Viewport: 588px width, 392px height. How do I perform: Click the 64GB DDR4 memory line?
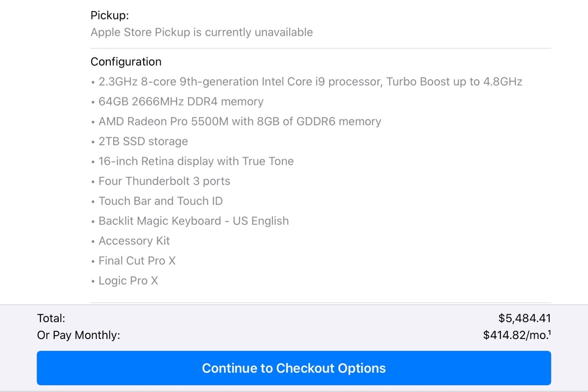tap(181, 102)
